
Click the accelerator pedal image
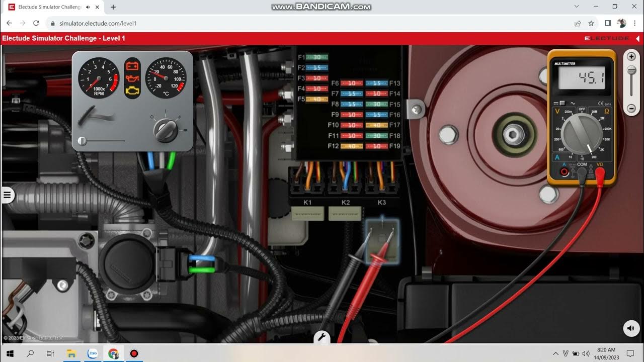(x=96, y=117)
